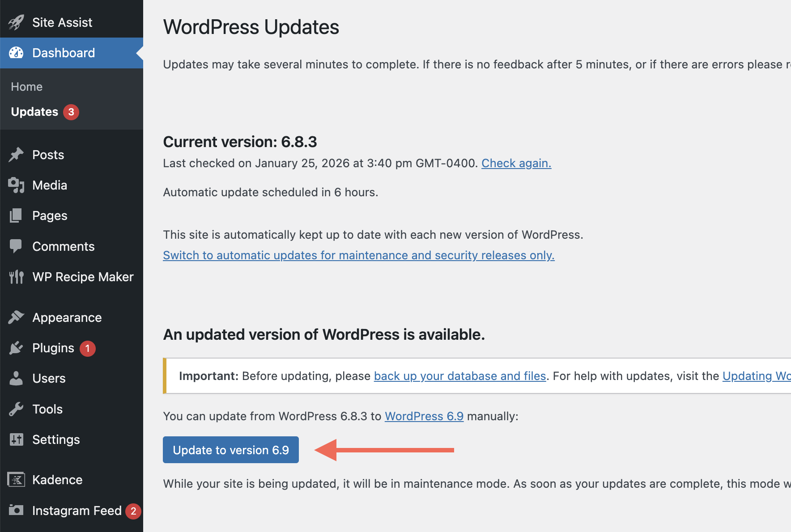Open the Media library menu
The height and width of the screenshot is (532, 791).
[72, 185]
